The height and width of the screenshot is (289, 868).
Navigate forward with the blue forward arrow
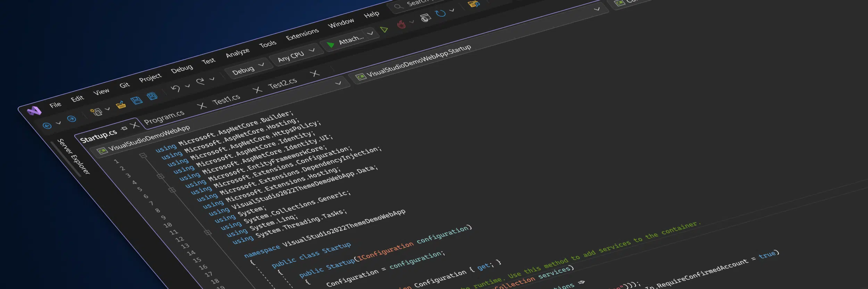[72, 119]
